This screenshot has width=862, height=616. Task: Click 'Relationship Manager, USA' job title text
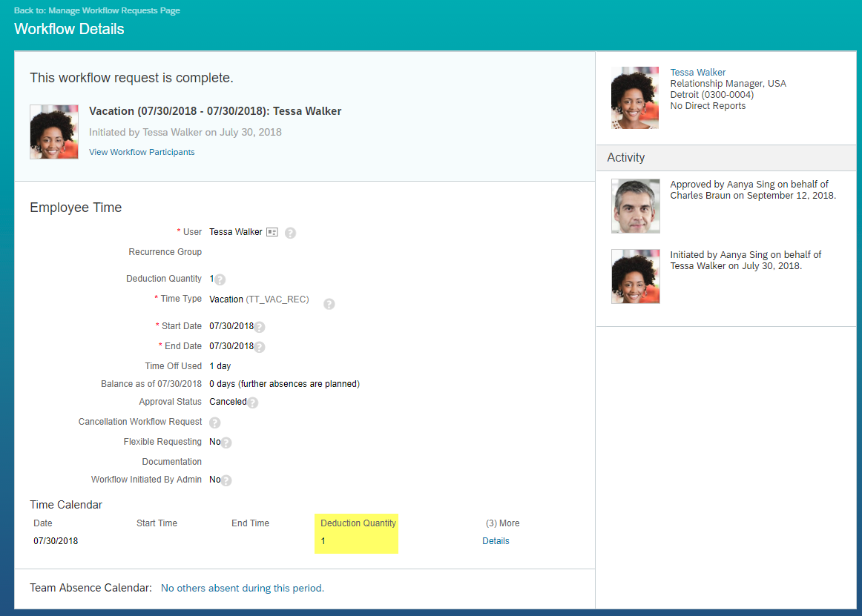[728, 84]
